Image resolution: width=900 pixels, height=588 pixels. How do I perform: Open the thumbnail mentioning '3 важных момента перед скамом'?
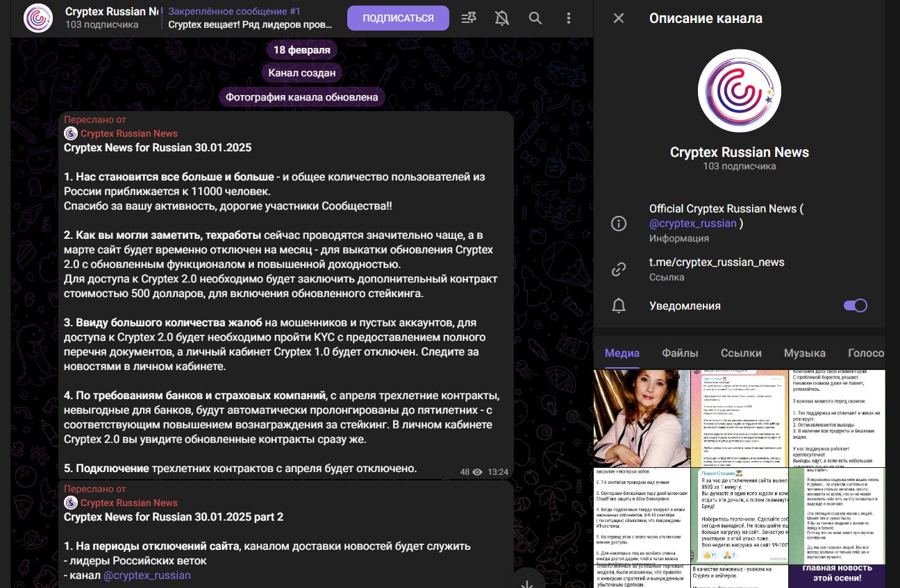[x=837, y=418]
